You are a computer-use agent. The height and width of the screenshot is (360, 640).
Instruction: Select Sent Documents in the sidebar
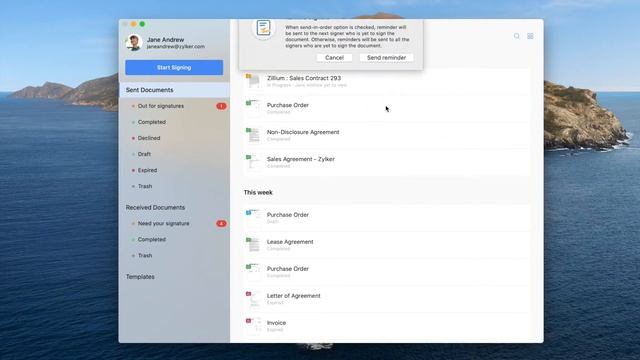(x=175, y=90)
